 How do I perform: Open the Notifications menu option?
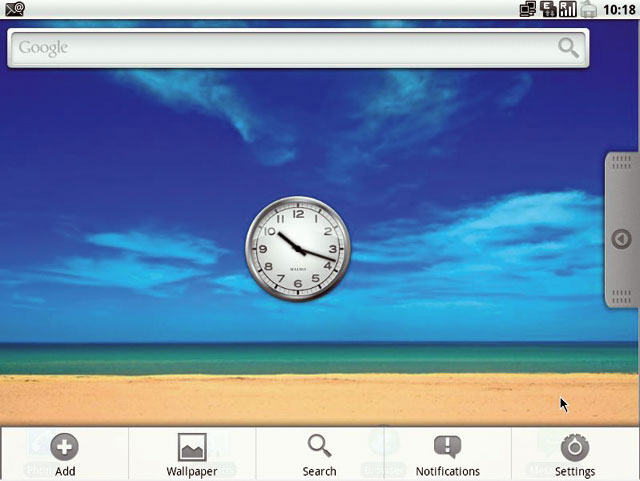point(448,454)
